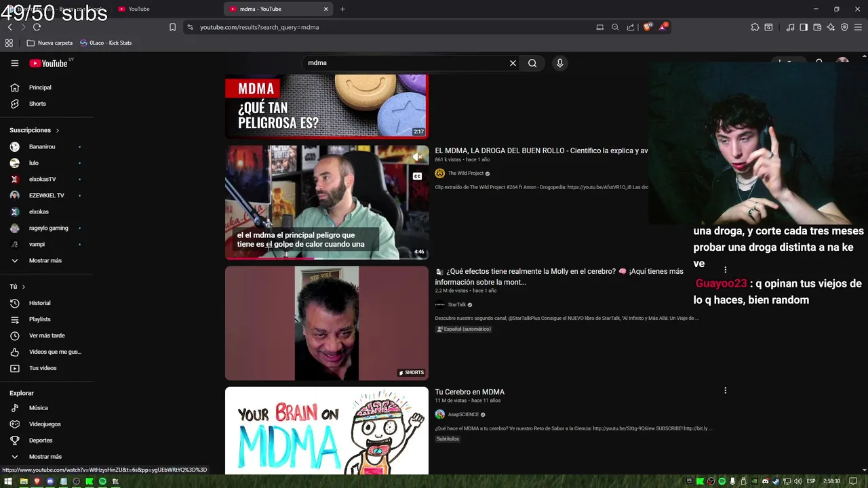This screenshot has height=488, width=868.
Task: Toggle the browser sidebar panel
Action: 804,27
